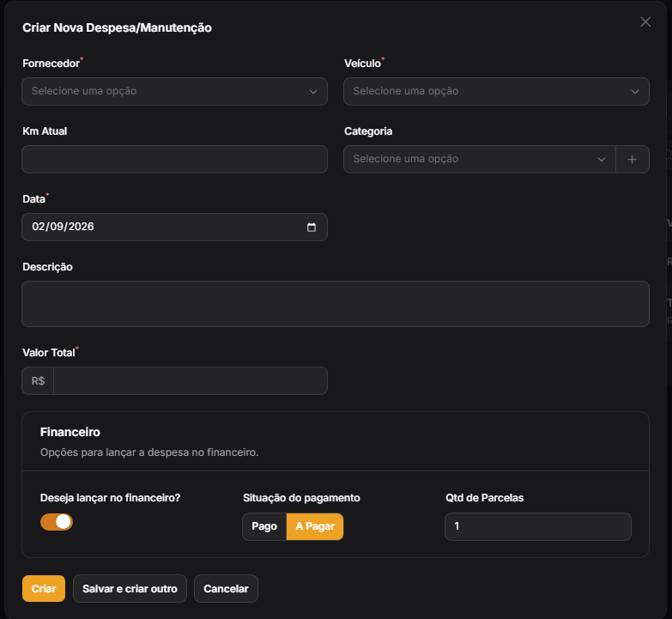Image resolution: width=672 pixels, height=619 pixels.
Task: Click the Descrição text area
Action: 336,304
